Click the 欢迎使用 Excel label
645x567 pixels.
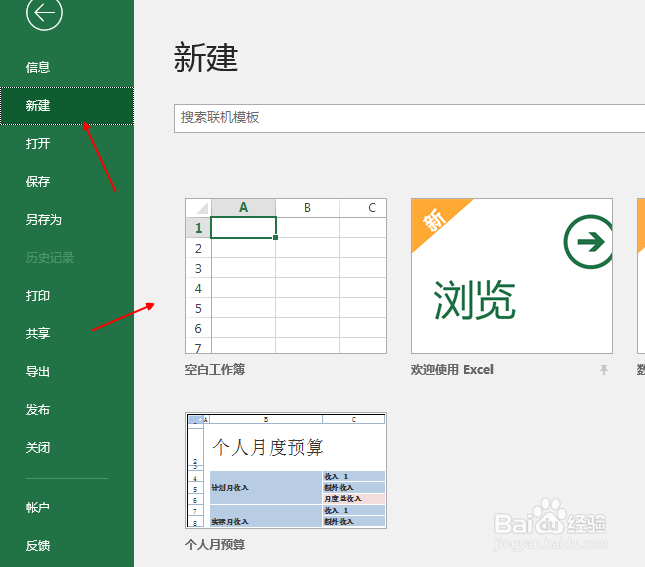click(x=452, y=369)
